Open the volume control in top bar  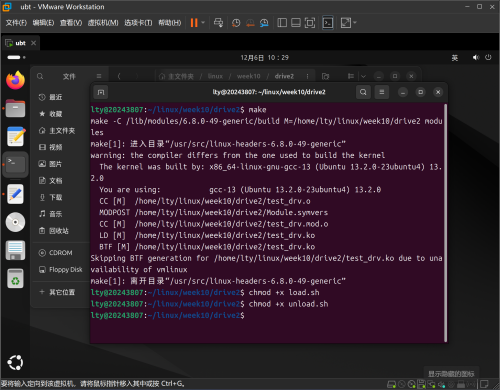pos(476,57)
